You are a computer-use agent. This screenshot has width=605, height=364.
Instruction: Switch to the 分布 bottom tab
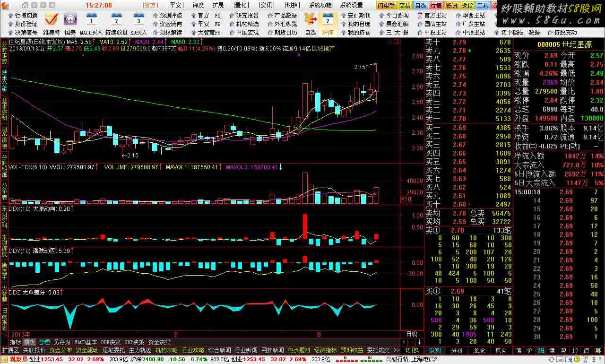[457, 350]
